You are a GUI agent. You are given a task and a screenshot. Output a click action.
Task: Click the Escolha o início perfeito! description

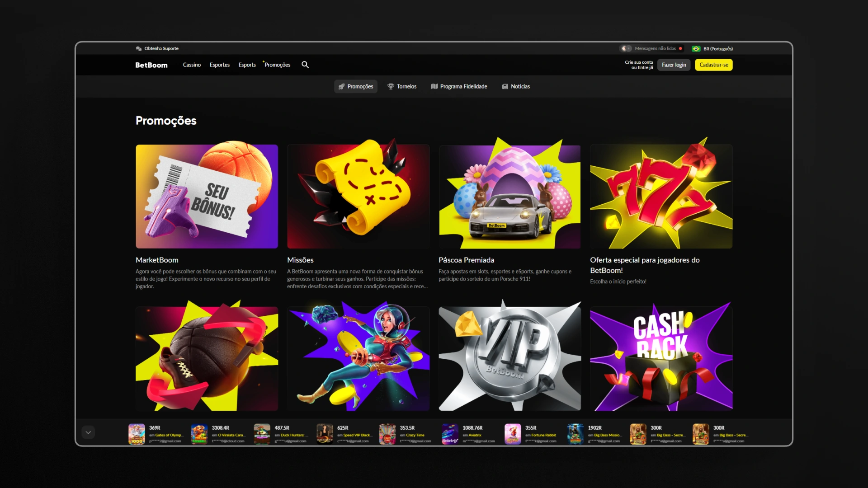click(x=618, y=282)
